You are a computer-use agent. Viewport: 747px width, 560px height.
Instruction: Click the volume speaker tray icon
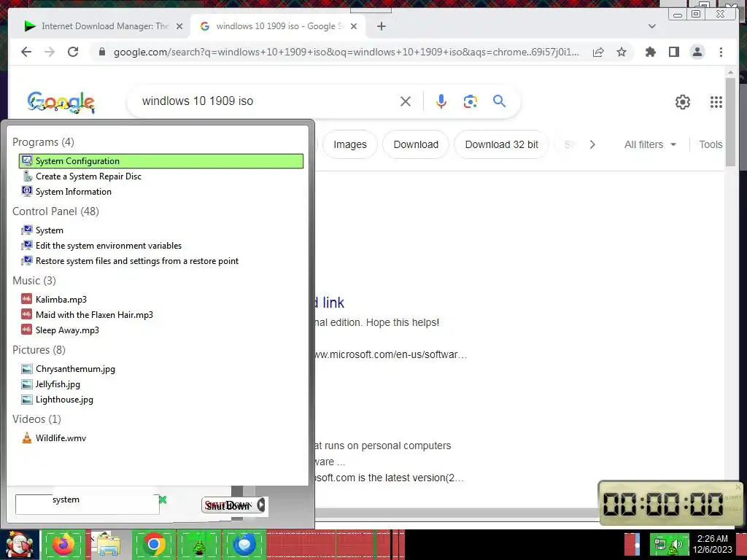(676, 545)
